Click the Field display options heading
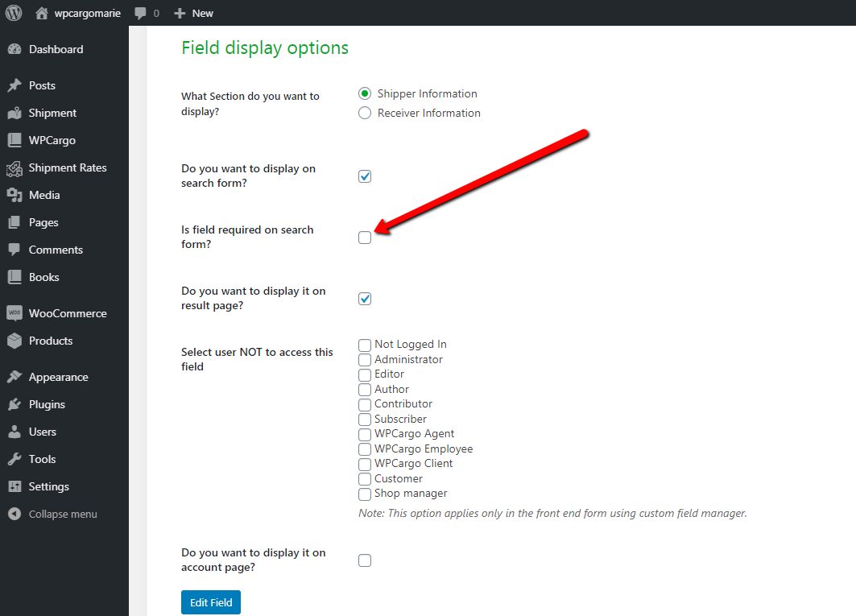This screenshot has height=616, width=856. (x=265, y=48)
